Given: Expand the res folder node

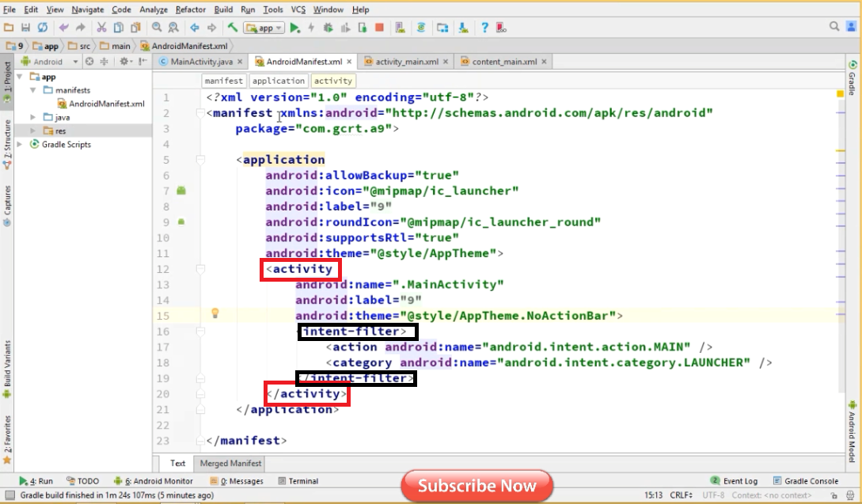Looking at the screenshot, I should tap(33, 131).
